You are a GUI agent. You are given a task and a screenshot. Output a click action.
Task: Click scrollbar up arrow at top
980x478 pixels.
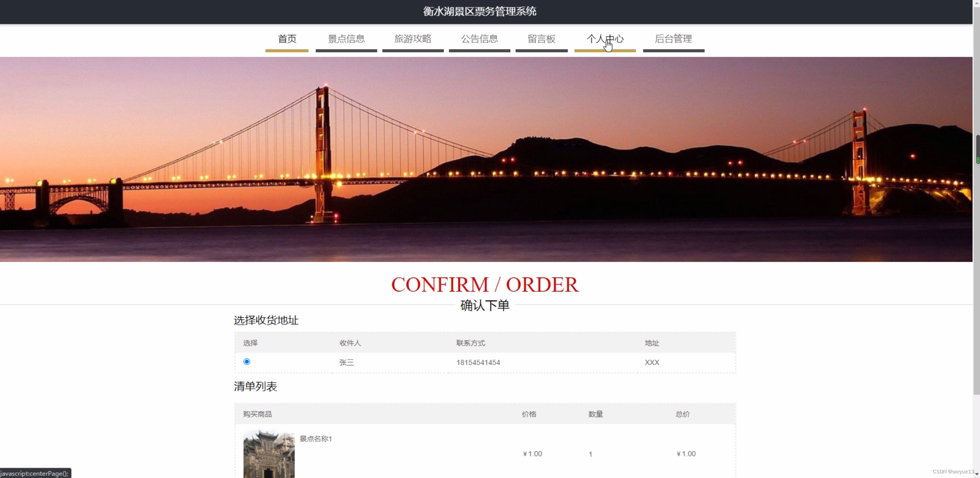977,3
